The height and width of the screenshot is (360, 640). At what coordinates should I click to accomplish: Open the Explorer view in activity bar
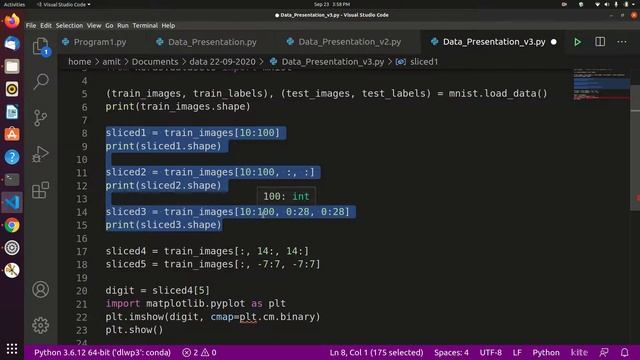(x=40, y=47)
